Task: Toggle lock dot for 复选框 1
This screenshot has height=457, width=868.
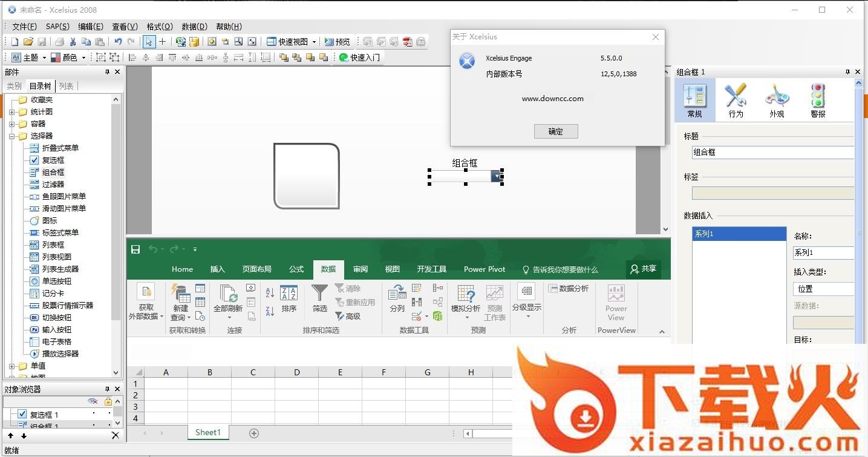Action: pyautogui.click(x=109, y=414)
